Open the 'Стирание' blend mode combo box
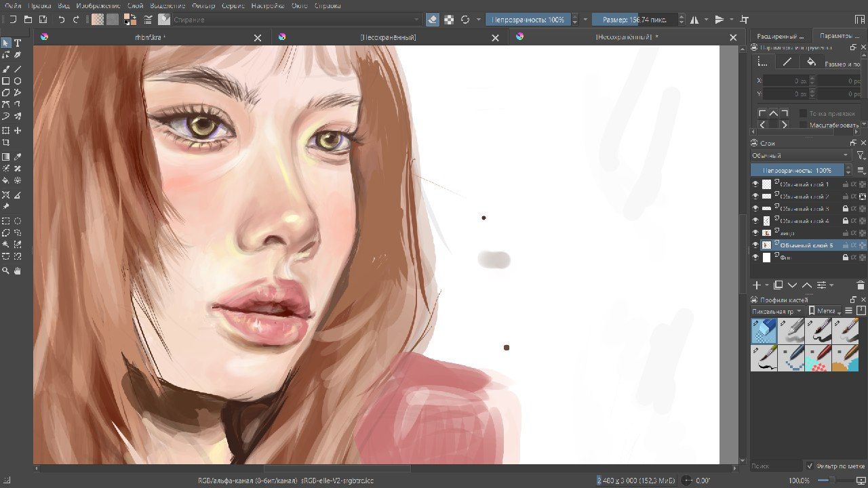Image resolution: width=868 pixels, height=488 pixels. (x=296, y=20)
